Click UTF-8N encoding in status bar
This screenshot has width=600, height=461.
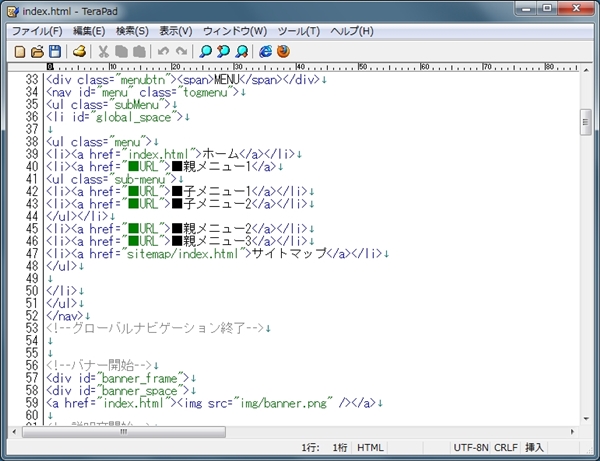click(471, 447)
